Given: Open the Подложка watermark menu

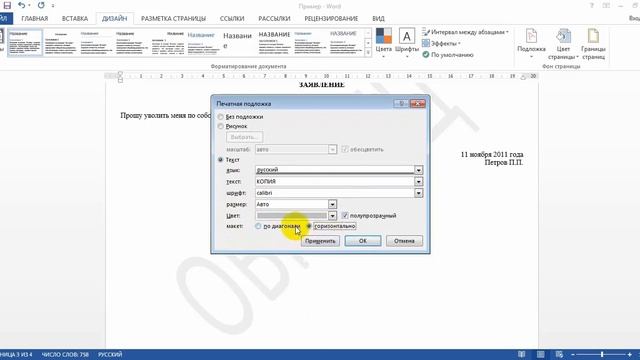Looking at the screenshot, I should pos(531,44).
